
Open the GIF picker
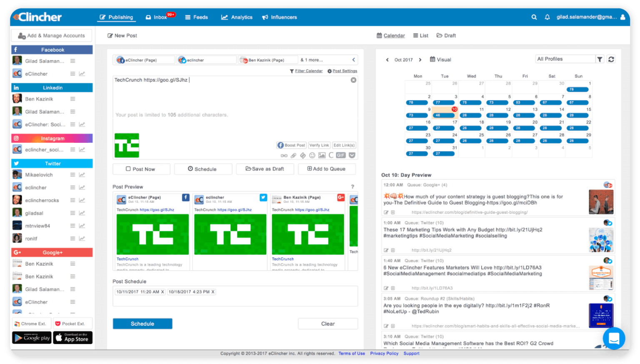click(x=341, y=155)
